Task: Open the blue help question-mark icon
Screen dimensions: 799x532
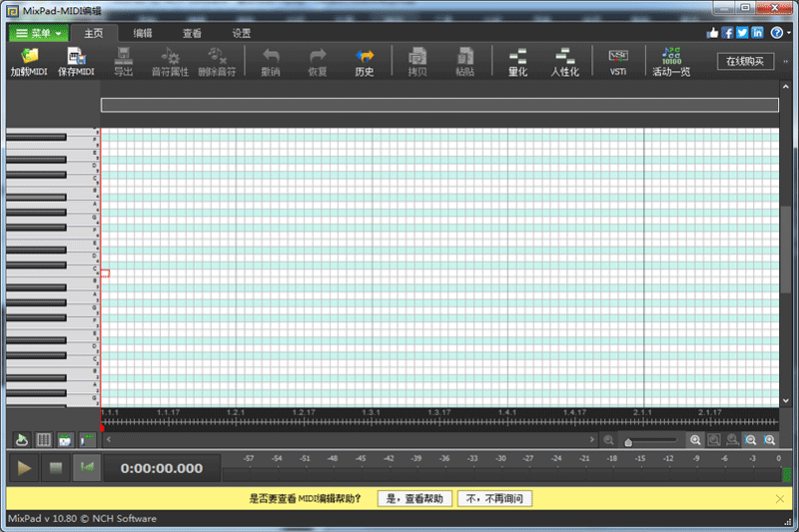Action: 777,33
